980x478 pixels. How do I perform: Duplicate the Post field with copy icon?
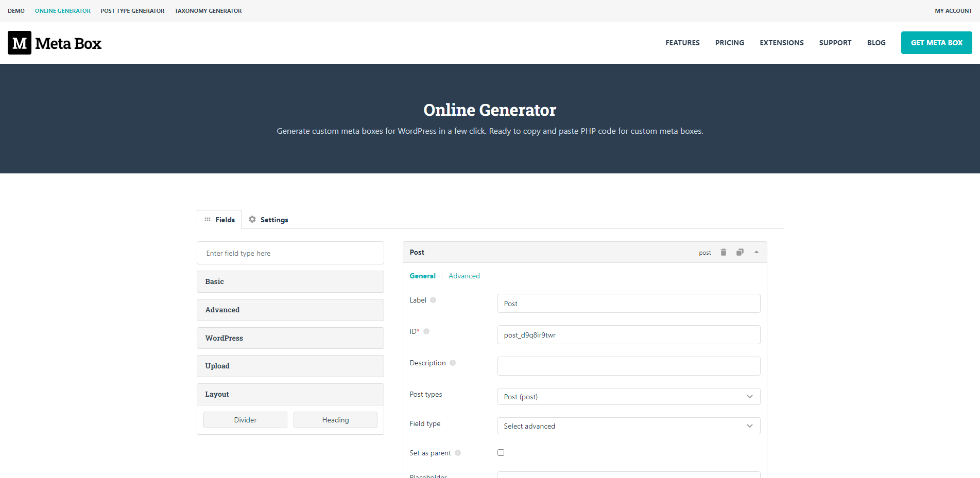(740, 252)
